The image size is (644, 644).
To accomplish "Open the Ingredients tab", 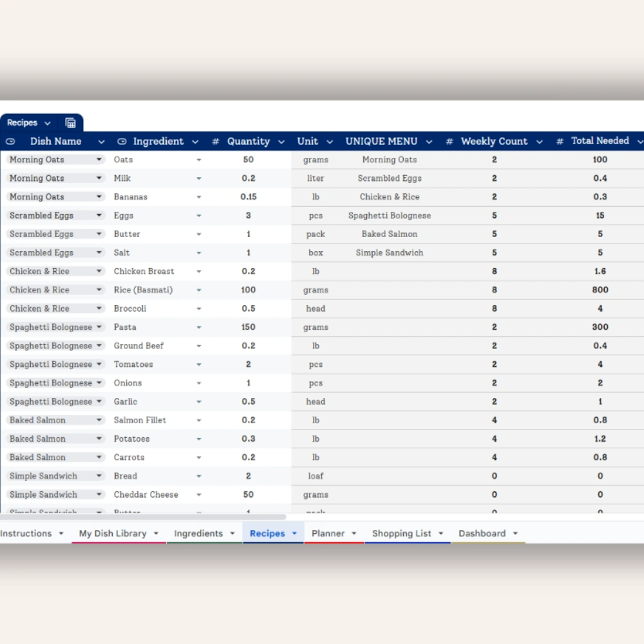I will (x=199, y=533).
